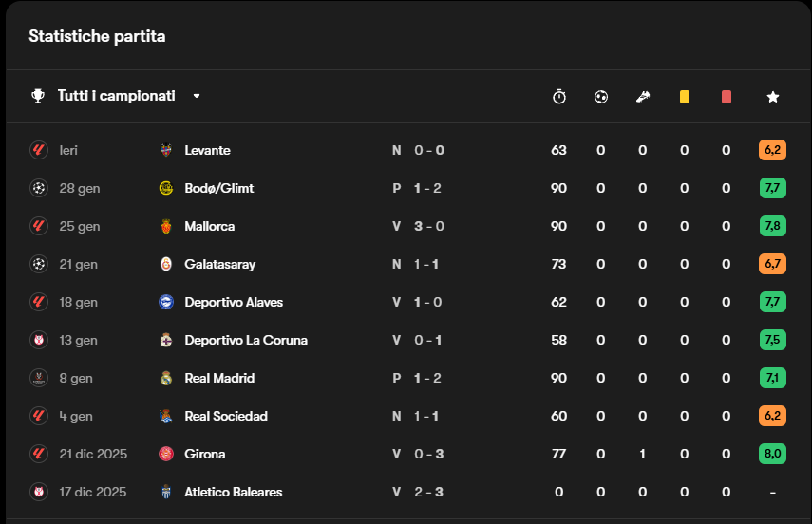Image resolution: width=812 pixels, height=524 pixels.
Task: Open the Deportivo La Coruna match
Action: click(x=245, y=340)
